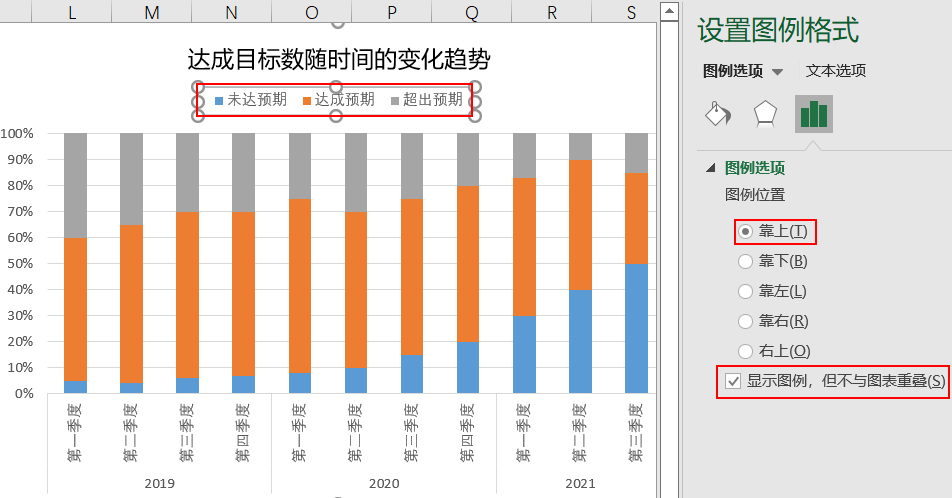Image resolution: width=952 pixels, height=498 pixels.
Task: Open the 图例选项 dropdown arrow
Action: [x=777, y=72]
